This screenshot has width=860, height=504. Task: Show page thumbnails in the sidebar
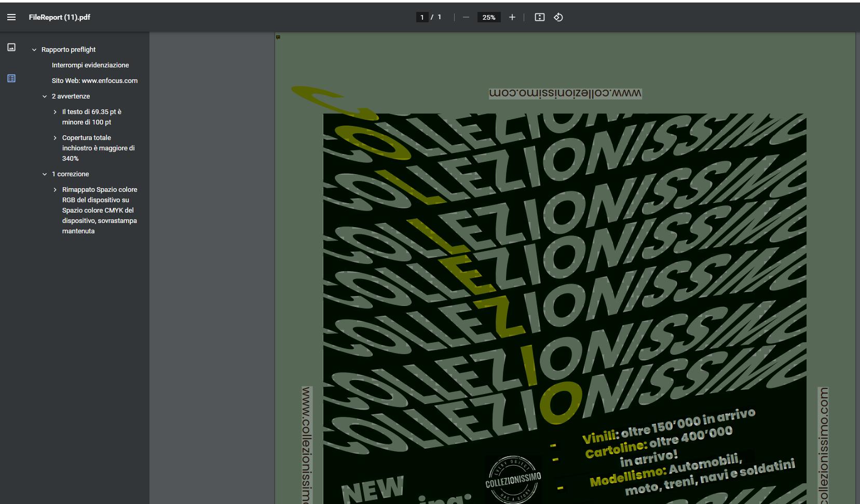11,47
